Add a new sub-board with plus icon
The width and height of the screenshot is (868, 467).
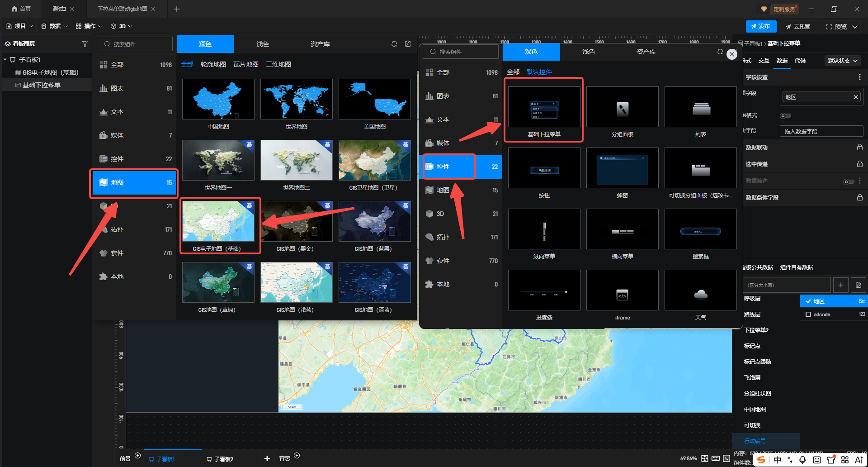click(x=267, y=458)
